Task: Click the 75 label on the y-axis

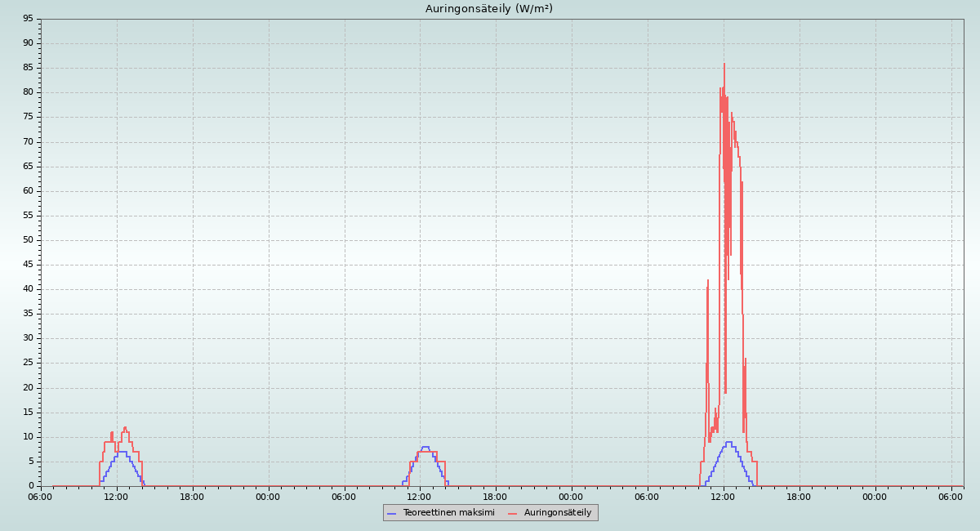Action: [x=28, y=117]
